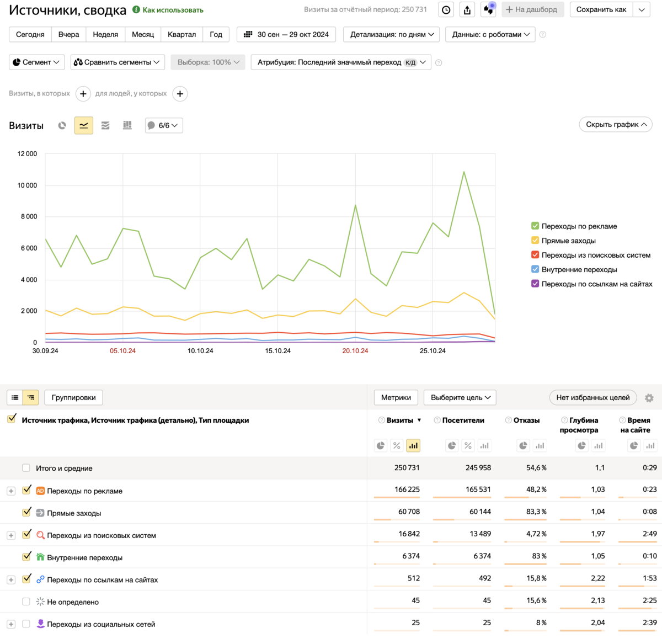Click the export report icon
Viewport: 662px width, 644px height.
(467, 10)
